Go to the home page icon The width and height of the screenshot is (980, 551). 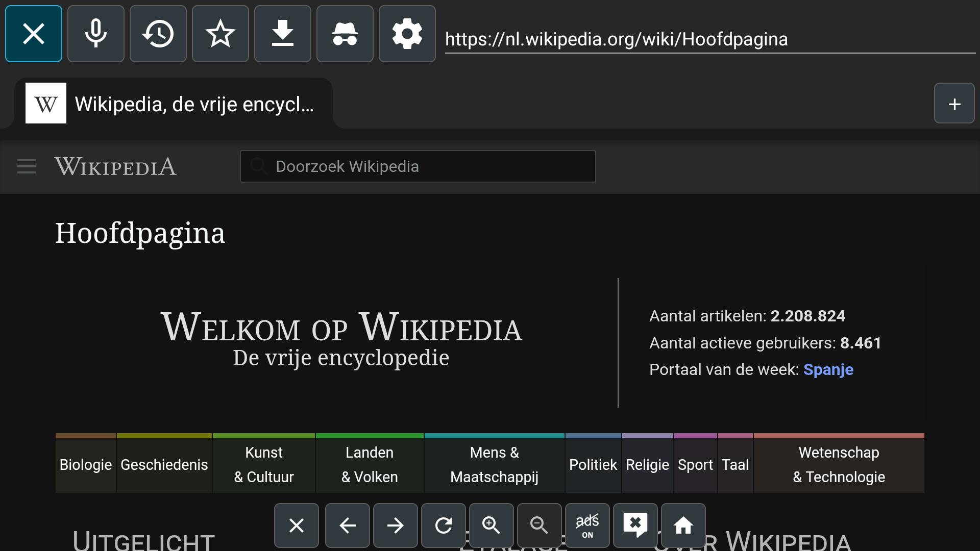[683, 525]
